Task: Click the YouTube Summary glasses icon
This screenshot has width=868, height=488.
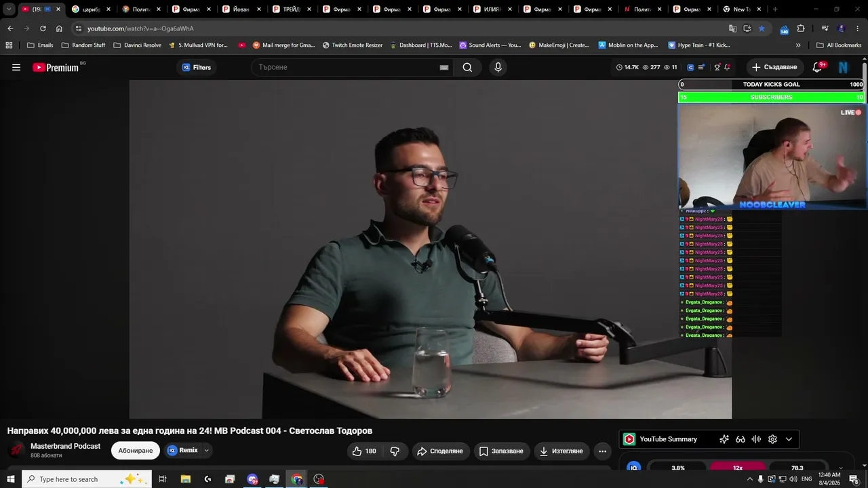Action: pyautogui.click(x=741, y=439)
